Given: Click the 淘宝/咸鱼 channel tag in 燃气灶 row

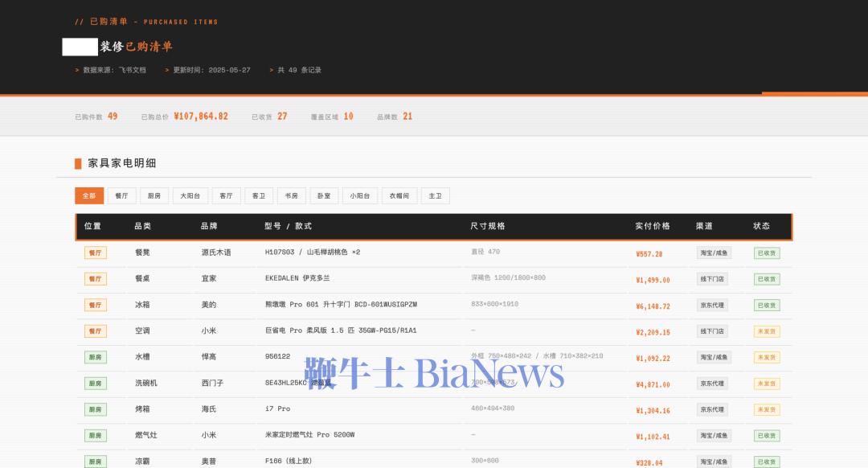Looking at the screenshot, I should (714, 436).
